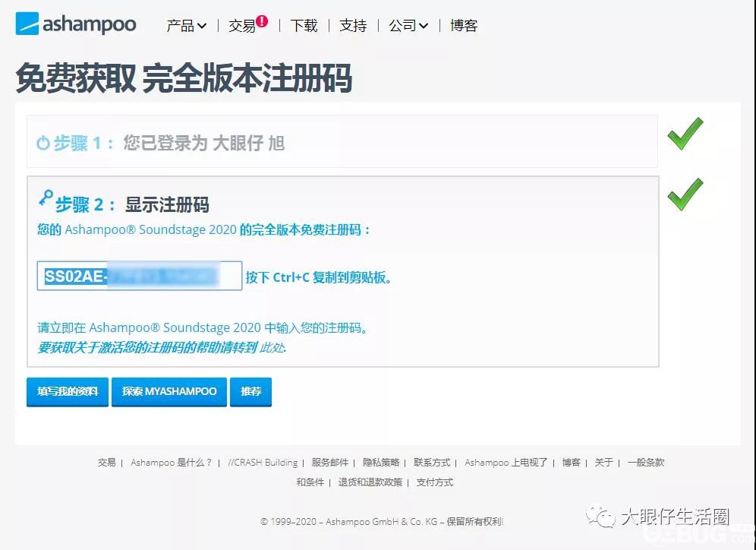The height and width of the screenshot is (550, 756).
Task: Expand the 产品 dropdown menu
Action: (x=186, y=26)
